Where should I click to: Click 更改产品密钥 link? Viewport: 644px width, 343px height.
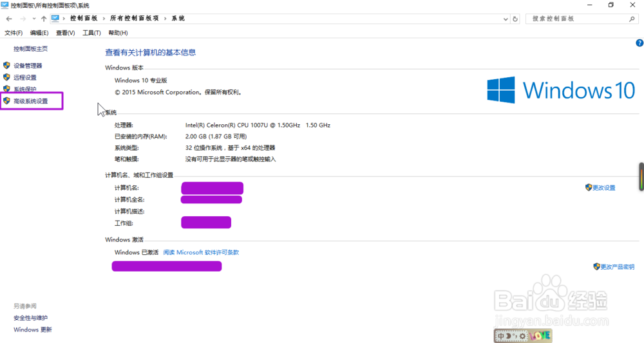click(x=618, y=266)
